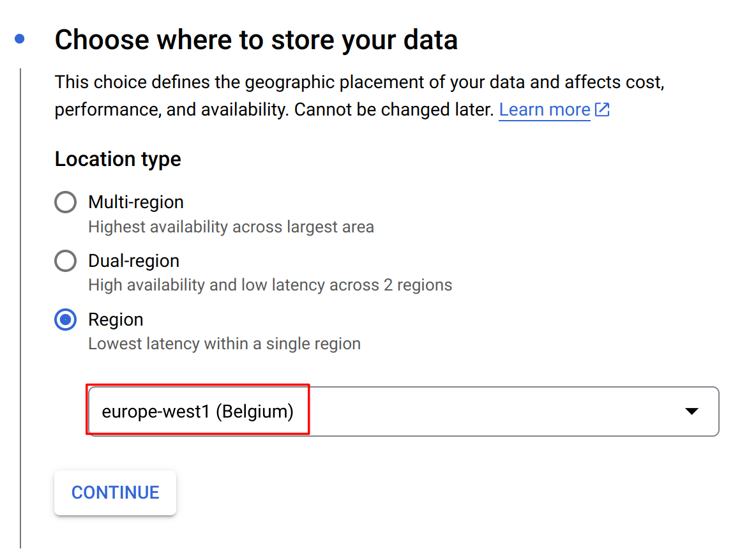Click the Location type section heading

tap(118, 159)
